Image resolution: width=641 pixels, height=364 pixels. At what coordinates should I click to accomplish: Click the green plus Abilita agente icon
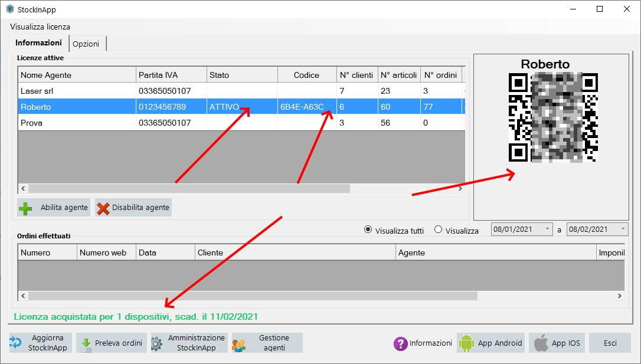(x=25, y=208)
